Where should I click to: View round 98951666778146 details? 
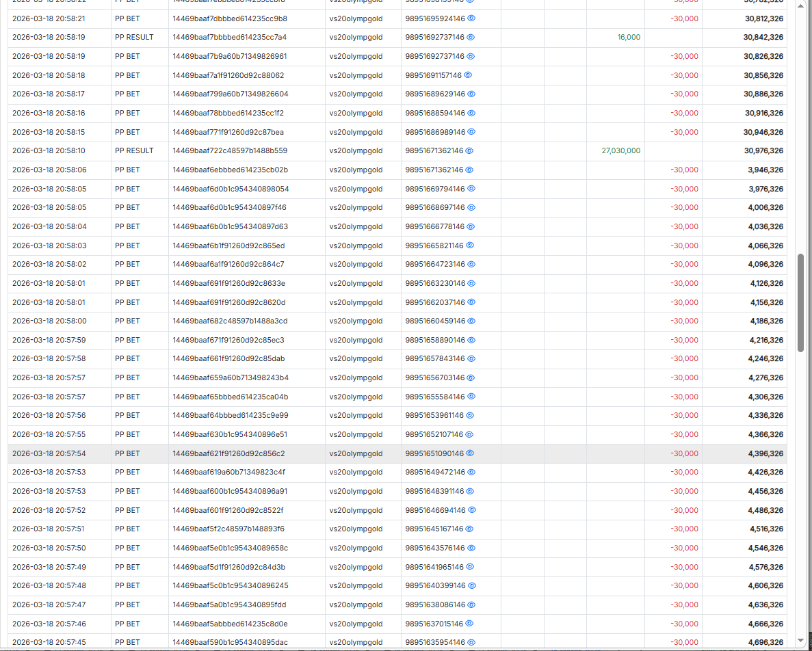[472, 226]
